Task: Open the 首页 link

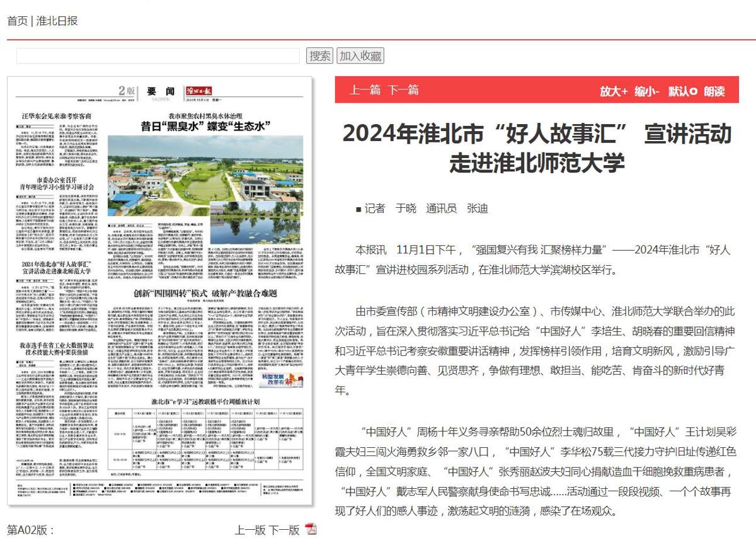Action: click(x=17, y=21)
